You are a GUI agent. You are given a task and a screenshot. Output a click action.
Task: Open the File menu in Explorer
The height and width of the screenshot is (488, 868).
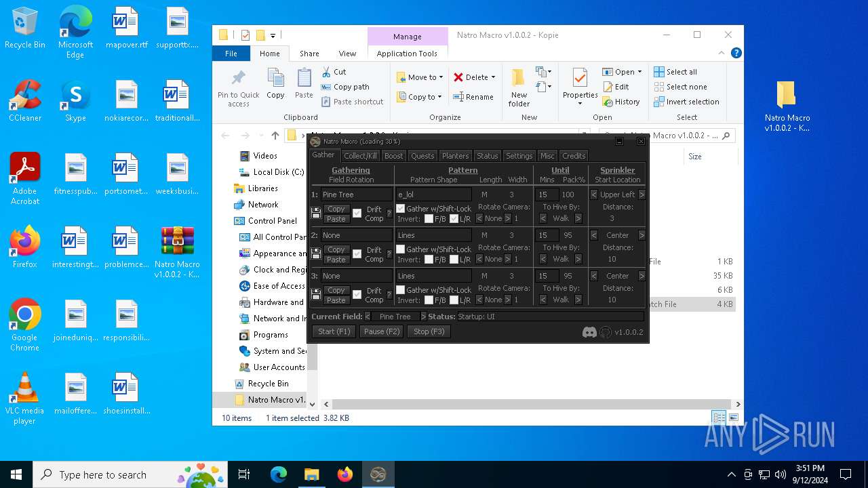(x=231, y=54)
